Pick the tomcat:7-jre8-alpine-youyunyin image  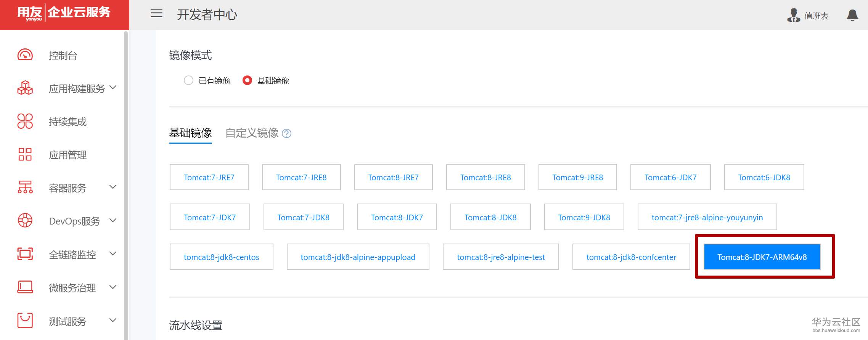click(x=707, y=217)
